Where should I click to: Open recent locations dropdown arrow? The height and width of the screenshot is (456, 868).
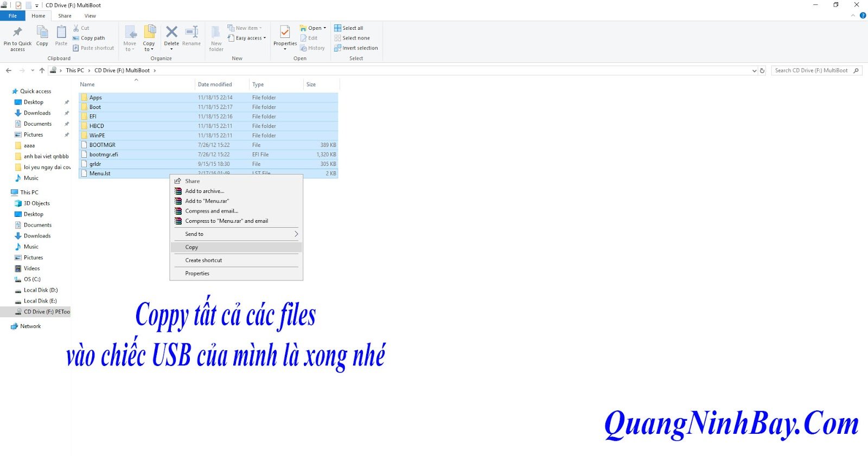pyautogui.click(x=33, y=70)
